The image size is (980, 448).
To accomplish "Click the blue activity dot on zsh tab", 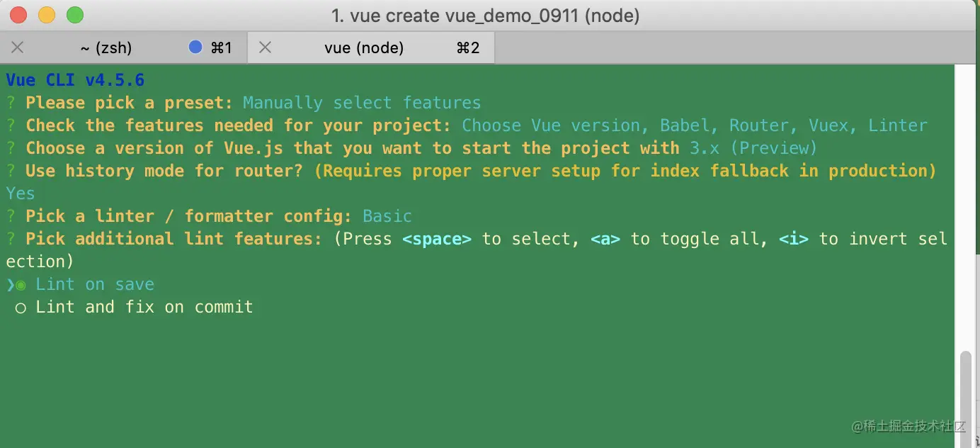I will click(x=196, y=47).
